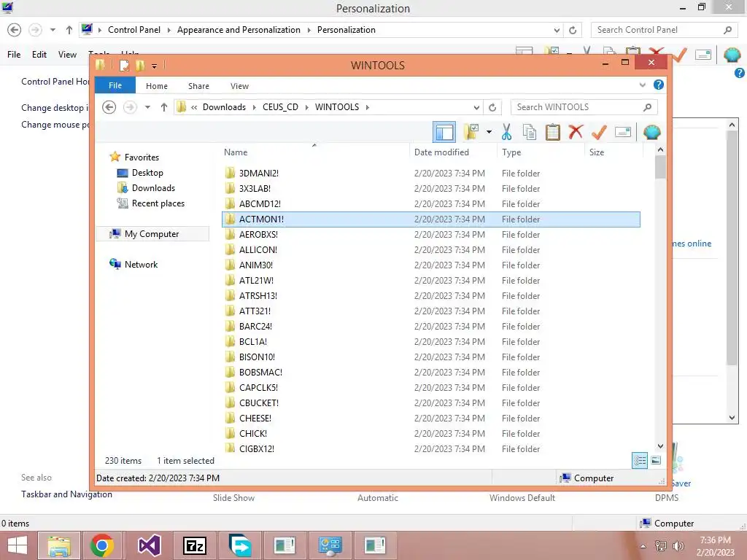
Task: Sort by Date modified column
Action: click(441, 152)
